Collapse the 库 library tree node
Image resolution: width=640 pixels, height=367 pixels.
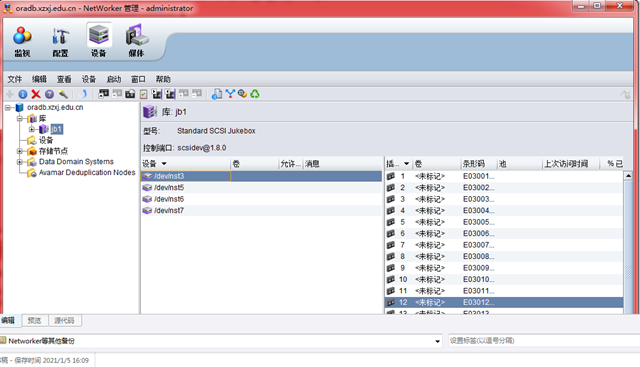[20, 119]
